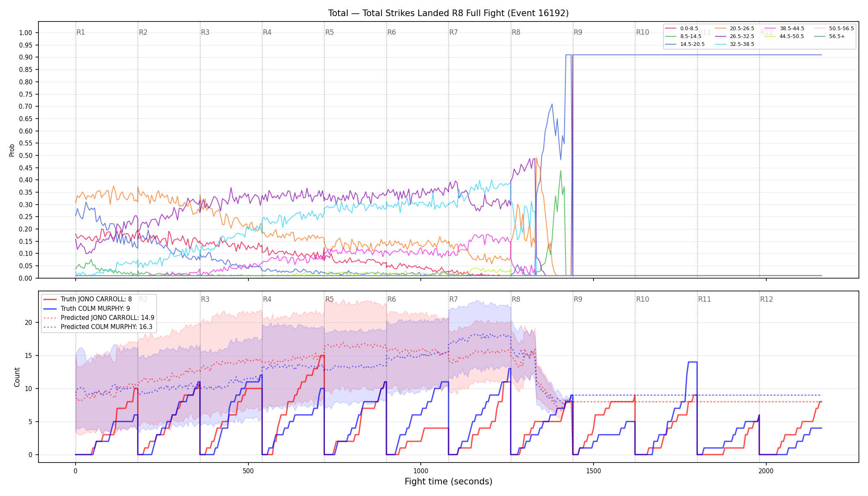Click the R1 round marker in the probability chart

81,32
